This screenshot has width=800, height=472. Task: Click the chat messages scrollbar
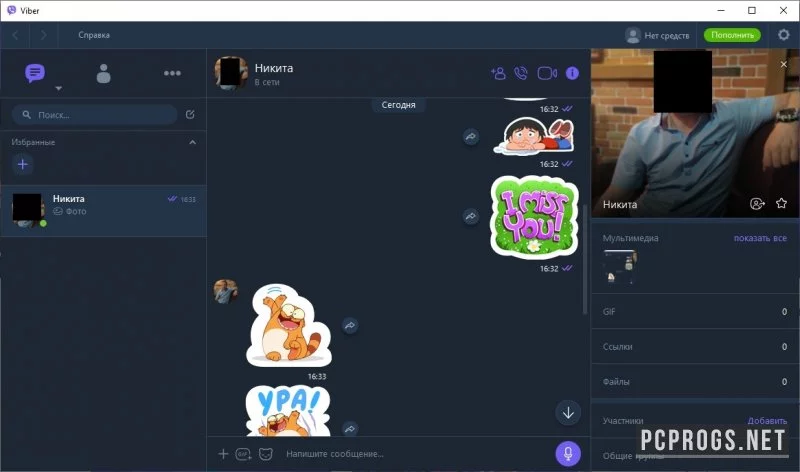[x=585, y=260]
